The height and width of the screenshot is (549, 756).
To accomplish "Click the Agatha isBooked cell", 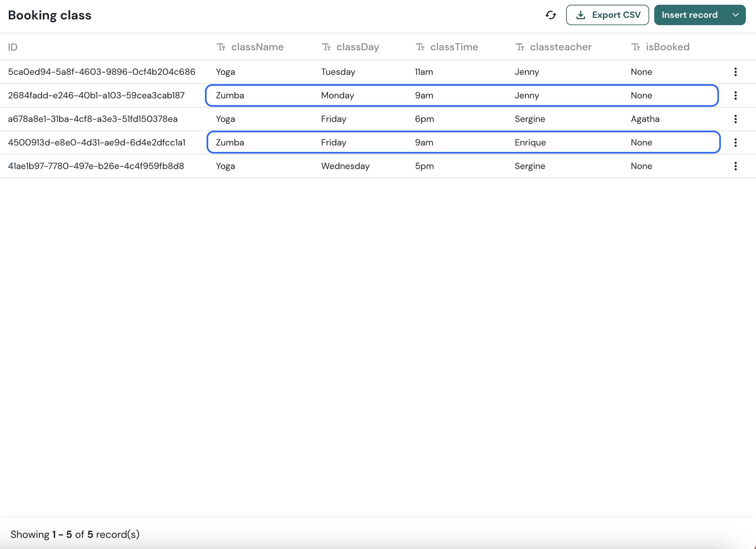I will (645, 119).
